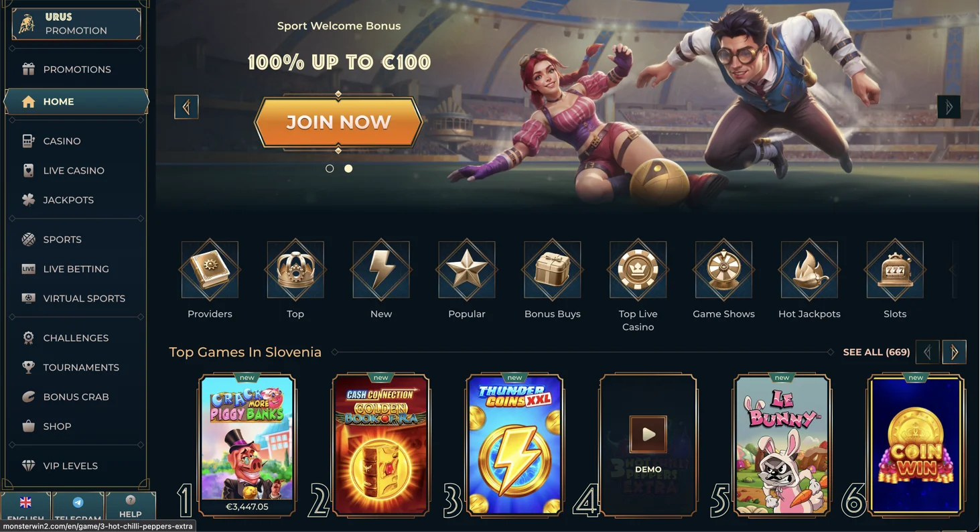Viewport: 980px width, 532px height.
Task: Open the Slots machine icon category
Action: [895, 270]
